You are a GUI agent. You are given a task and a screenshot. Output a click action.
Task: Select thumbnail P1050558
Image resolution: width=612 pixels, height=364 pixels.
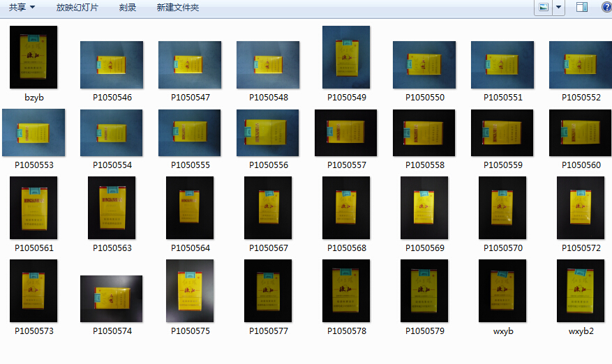(424, 132)
